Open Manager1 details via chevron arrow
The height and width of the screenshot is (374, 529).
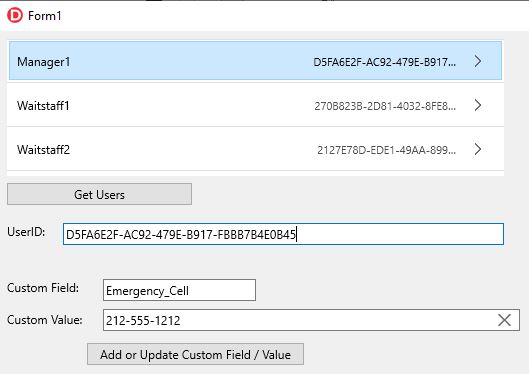pos(478,61)
